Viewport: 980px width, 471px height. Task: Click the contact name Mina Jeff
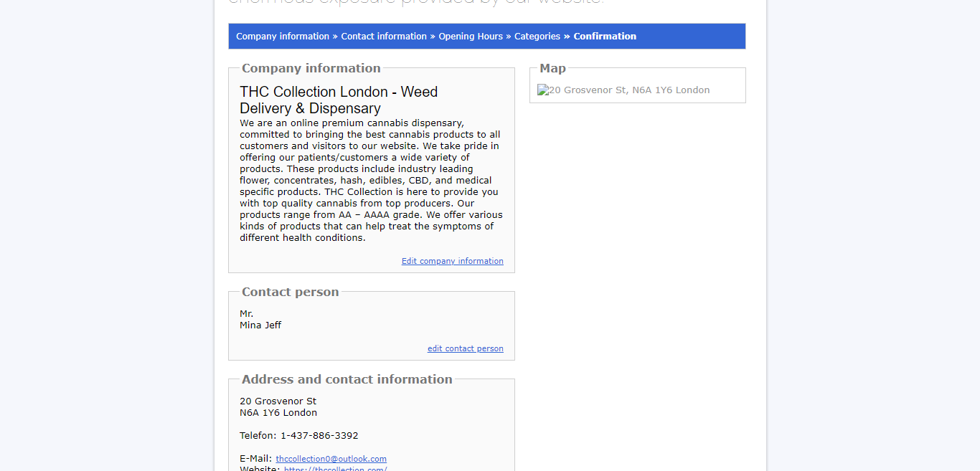(260, 325)
